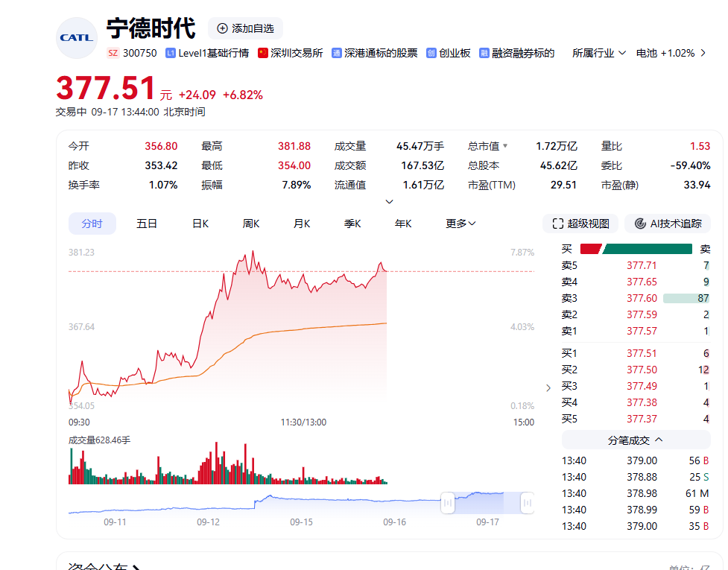Switch to the 季K chart tab

[x=352, y=224]
